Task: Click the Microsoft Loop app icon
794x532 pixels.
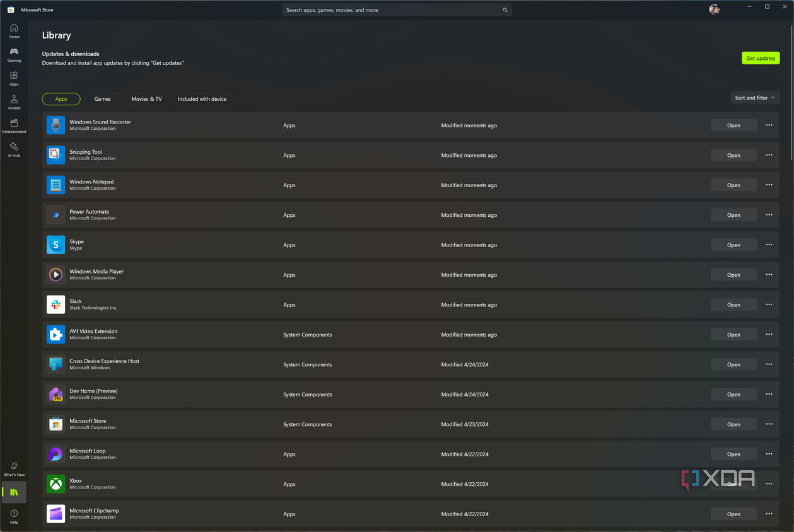Action: tap(55, 454)
